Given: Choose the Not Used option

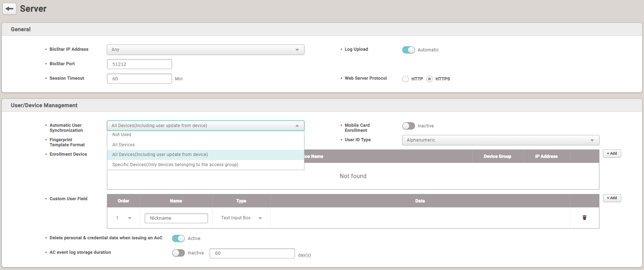Looking at the screenshot, I should 122,135.
